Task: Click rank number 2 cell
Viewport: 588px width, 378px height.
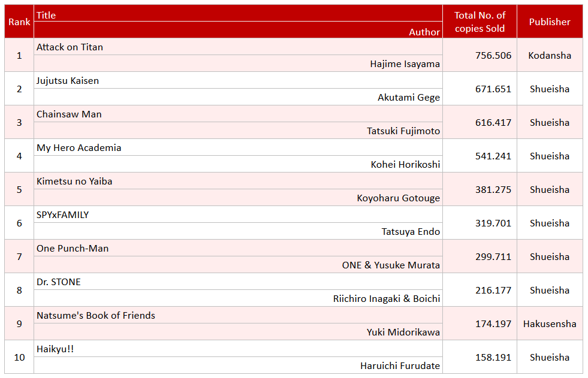Action: pos(19,89)
